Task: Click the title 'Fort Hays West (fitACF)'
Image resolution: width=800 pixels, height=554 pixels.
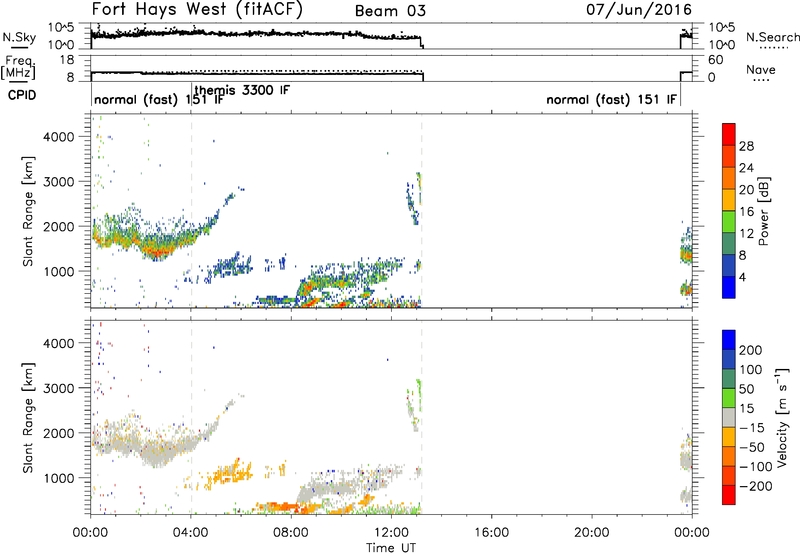Action: pyautogui.click(x=197, y=10)
